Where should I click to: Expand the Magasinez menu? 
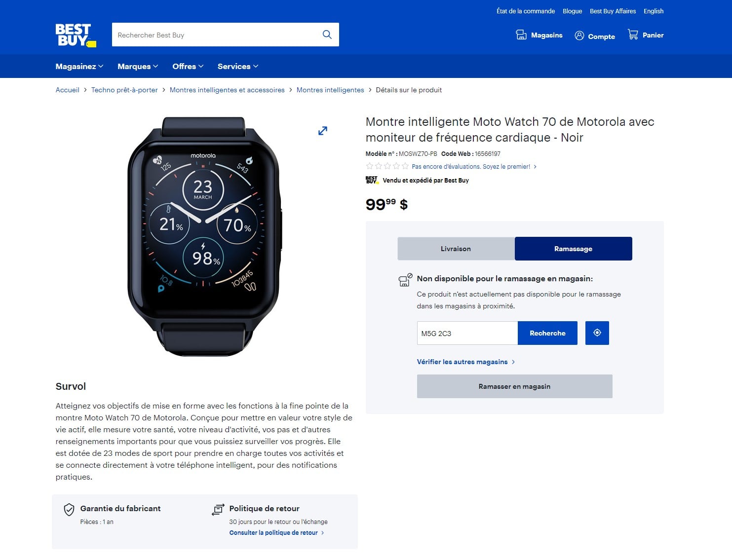(x=79, y=66)
